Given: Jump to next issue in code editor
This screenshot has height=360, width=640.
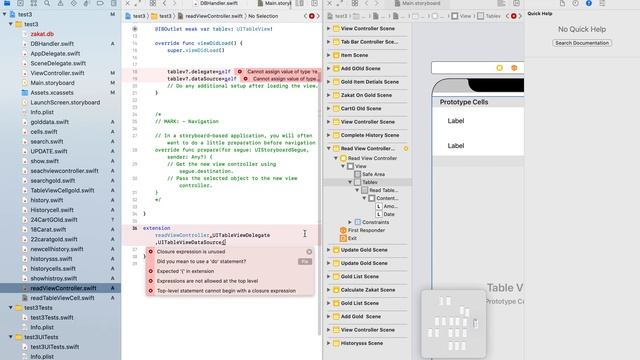Looking at the screenshot, I should [x=318, y=16].
